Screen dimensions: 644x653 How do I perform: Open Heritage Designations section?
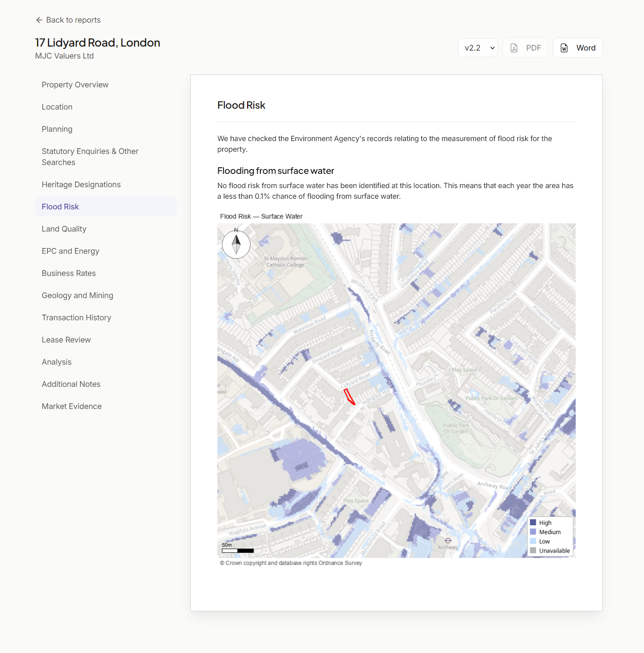point(106,185)
